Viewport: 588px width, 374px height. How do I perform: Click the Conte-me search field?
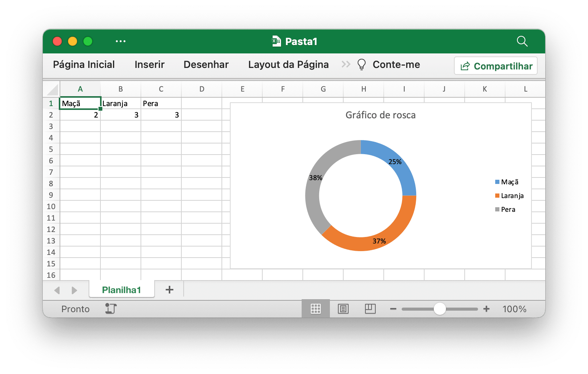(396, 64)
